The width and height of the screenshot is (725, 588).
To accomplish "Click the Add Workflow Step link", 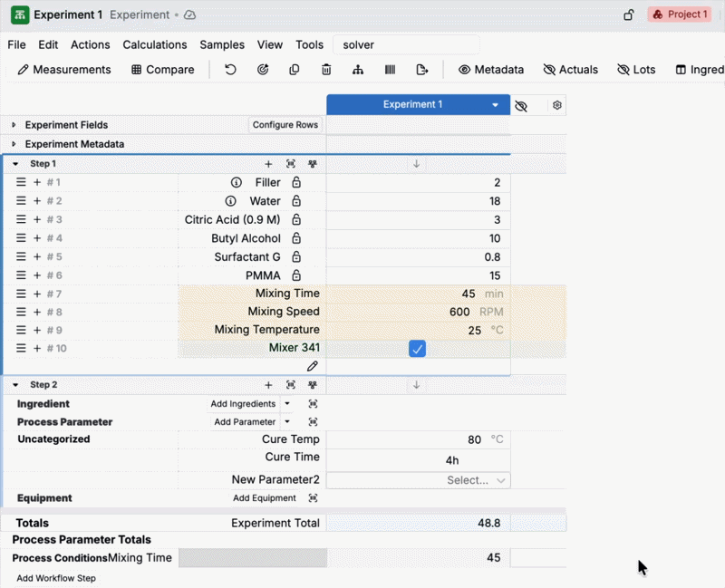I will pos(56,578).
